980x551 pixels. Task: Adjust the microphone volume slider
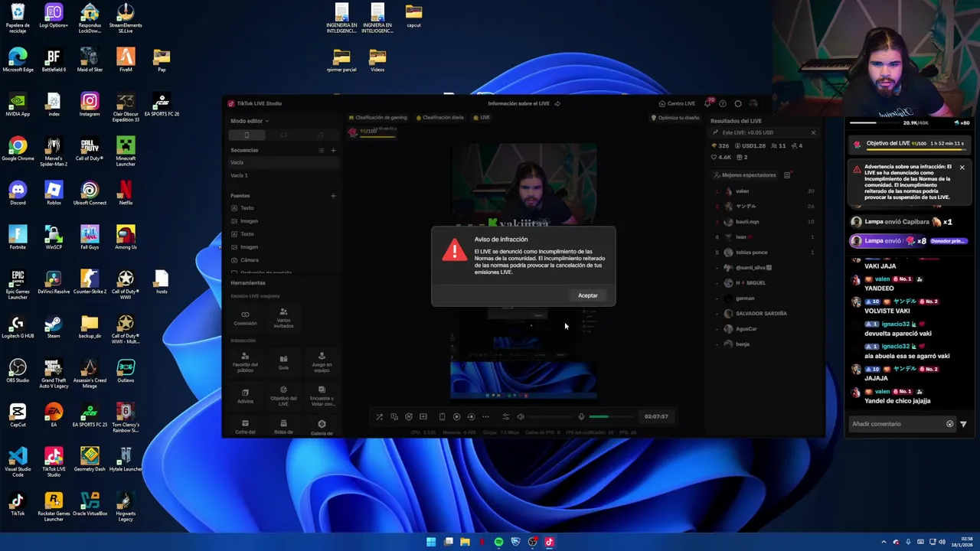tap(610, 417)
